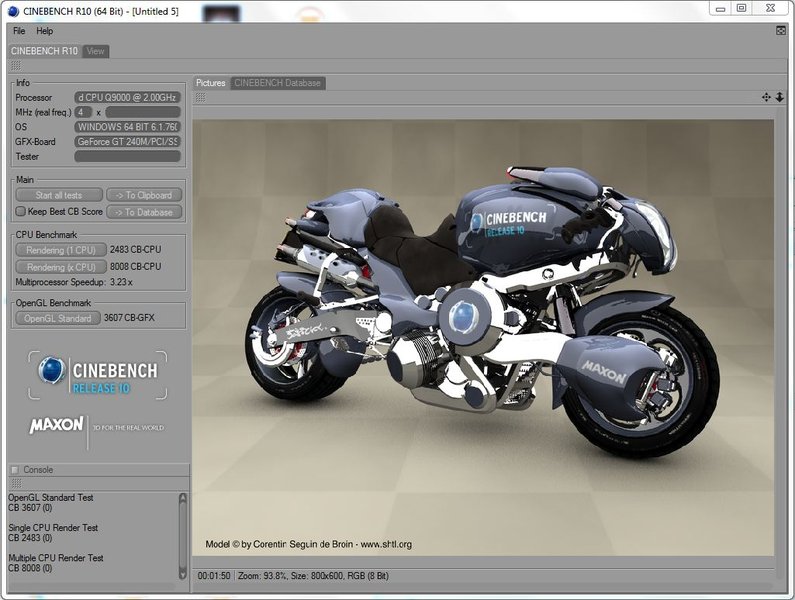Click the zoom picture up-down arrow icon

pos(780,97)
